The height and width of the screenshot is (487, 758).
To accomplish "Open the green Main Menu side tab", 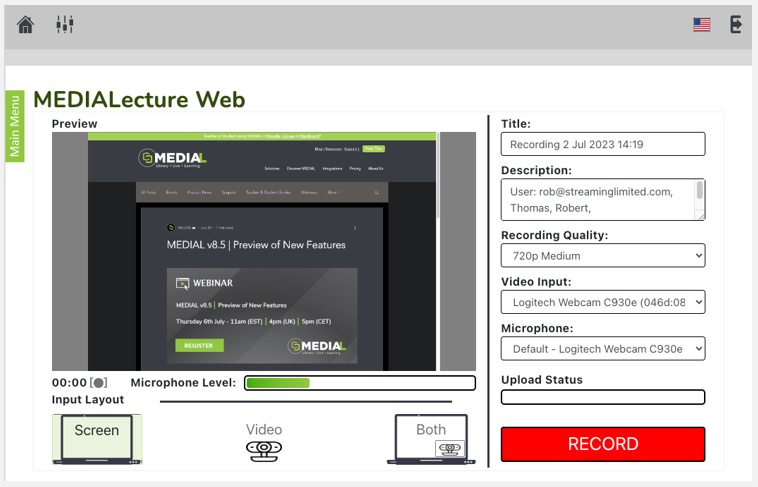I will pos(15,126).
